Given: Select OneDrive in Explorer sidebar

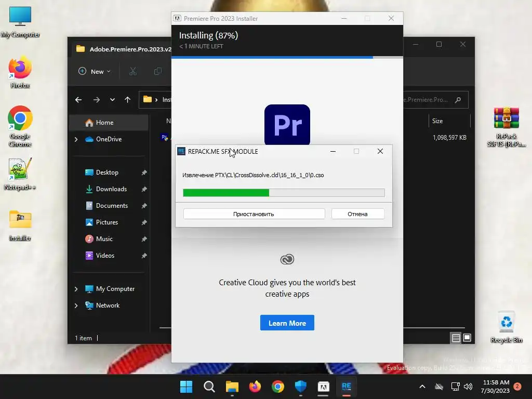Looking at the screenshot, I should coord(109,139).
